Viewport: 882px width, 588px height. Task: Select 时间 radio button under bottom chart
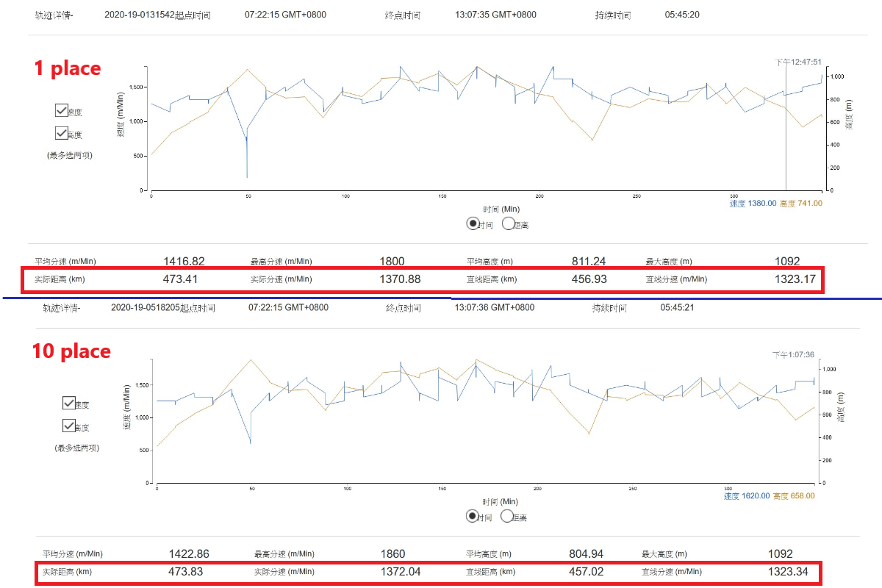click(473, 516)
